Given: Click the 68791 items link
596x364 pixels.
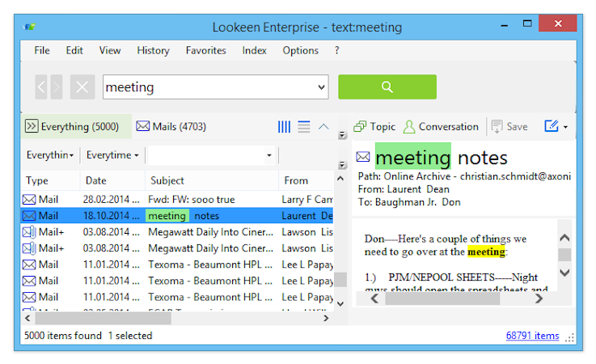Looking at the screenshot, I should pyautogui.click(x=533, y=336).
